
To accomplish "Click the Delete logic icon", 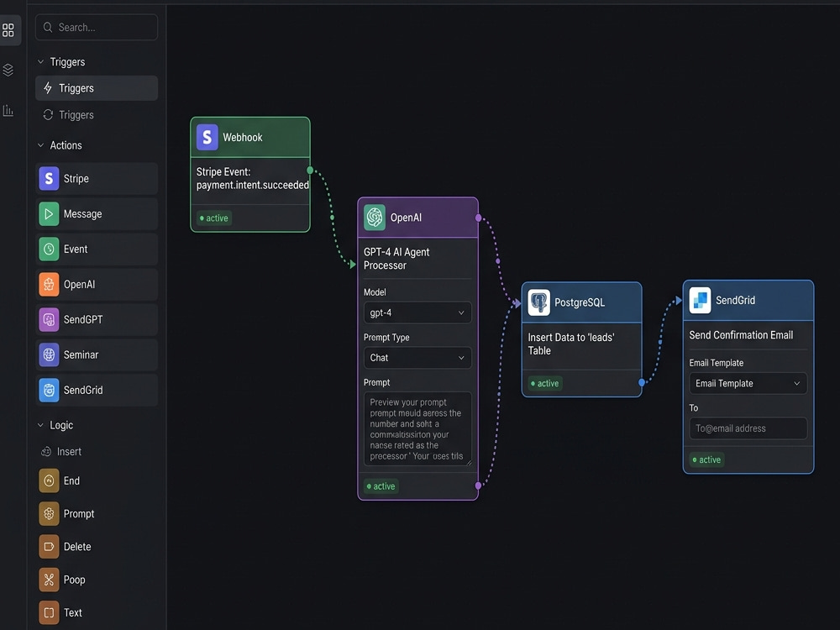I will pyautogui.click(x=49, y=547).
